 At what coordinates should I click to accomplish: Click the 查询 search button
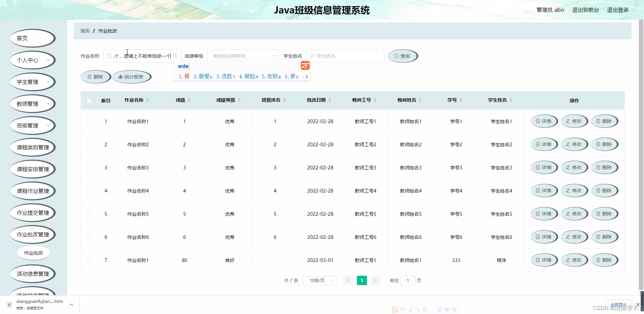[402, 56]
